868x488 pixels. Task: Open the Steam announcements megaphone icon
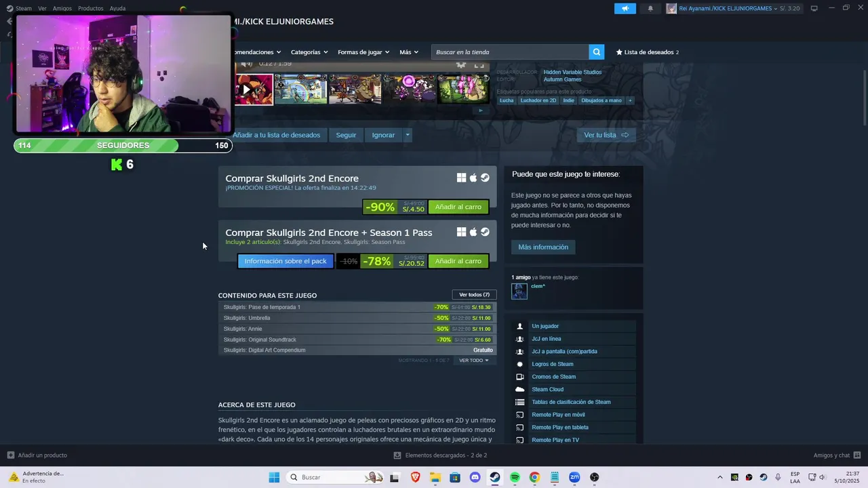pyautogui.click(x=625, y=8)
